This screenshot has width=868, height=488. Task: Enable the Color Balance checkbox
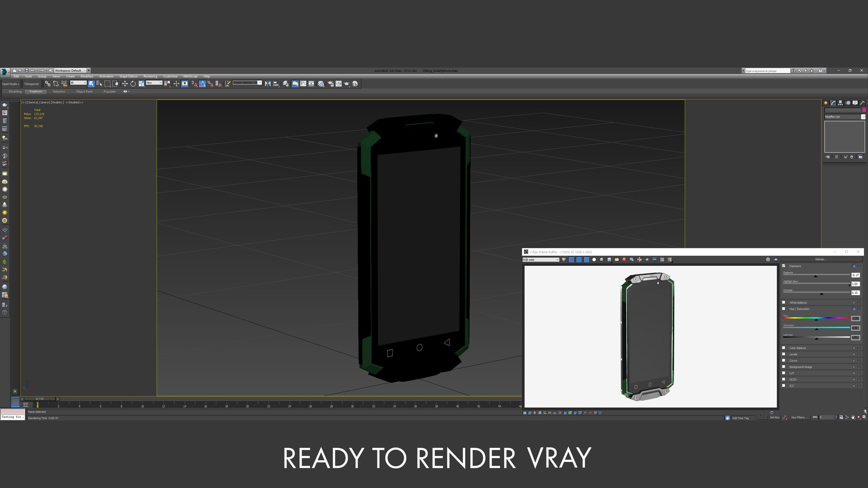pos(784,348)
